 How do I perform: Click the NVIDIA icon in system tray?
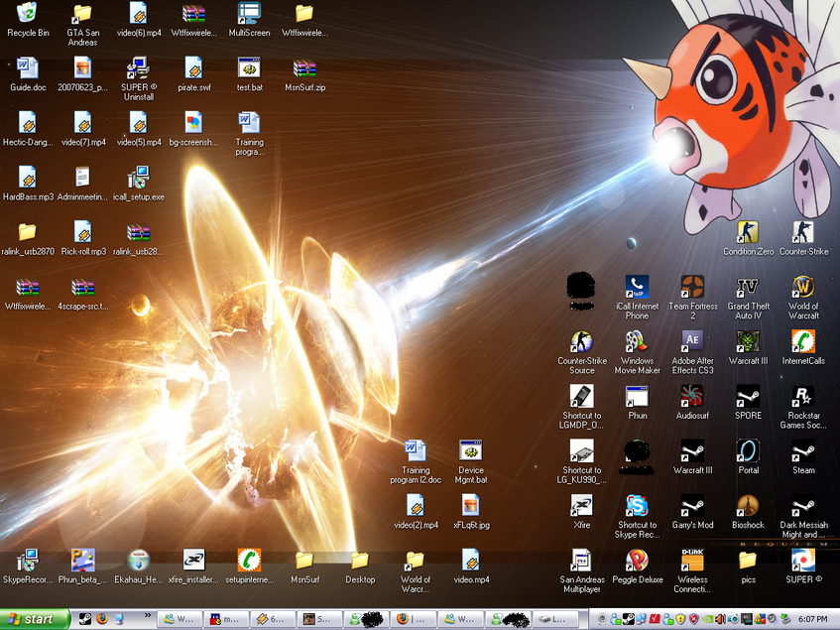coord(708,620)
